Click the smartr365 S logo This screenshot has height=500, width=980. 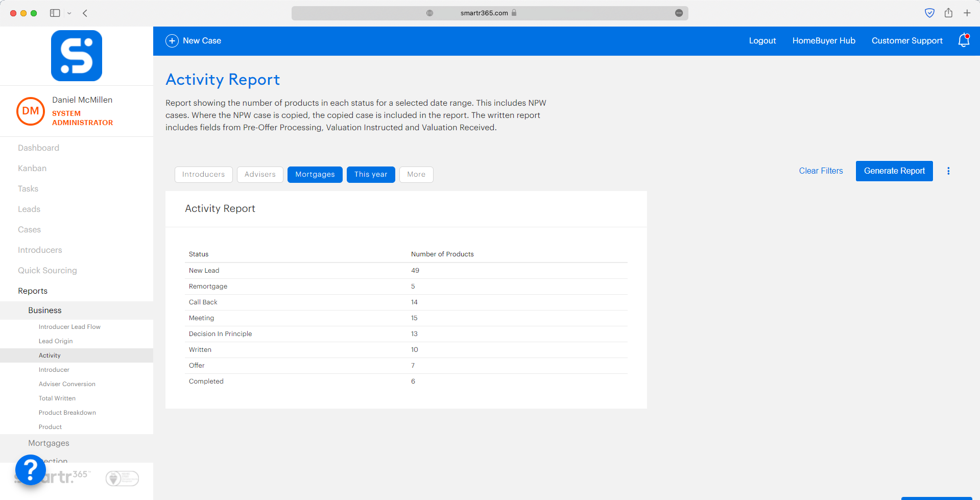pyautogui.click(x=77, y=56)
